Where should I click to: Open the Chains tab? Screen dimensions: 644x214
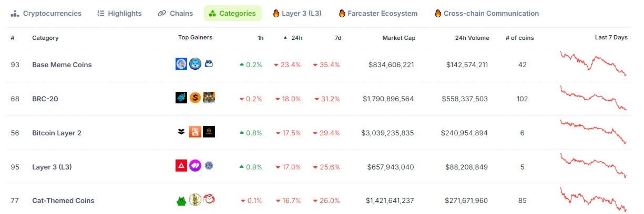(176, 13)
